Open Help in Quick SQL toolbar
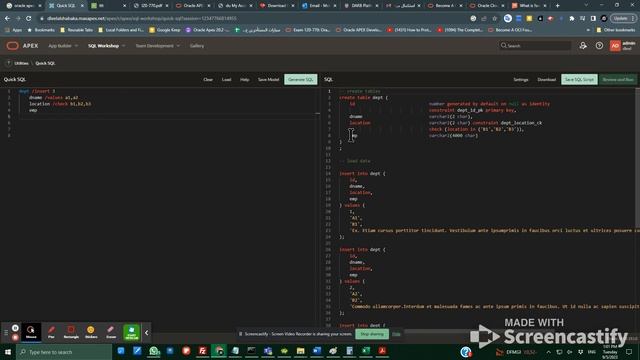Viewport: 640px width, 360px height. coord(244,80)
